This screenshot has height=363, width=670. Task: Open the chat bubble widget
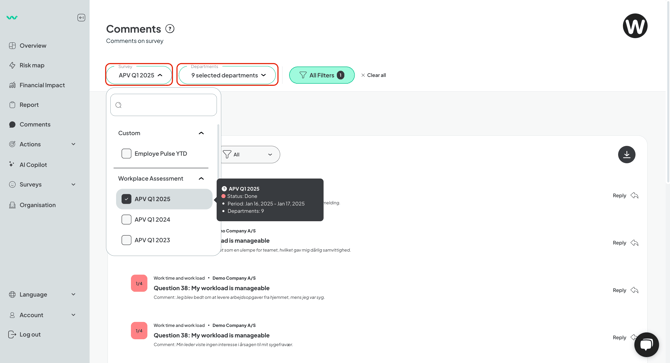pos(646,344)
